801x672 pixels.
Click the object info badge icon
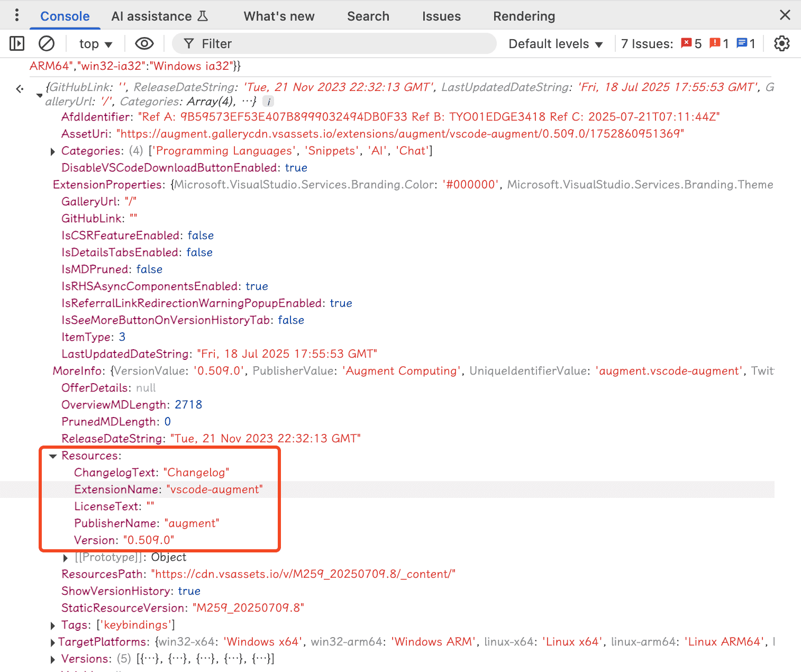(x=268, y=102)
